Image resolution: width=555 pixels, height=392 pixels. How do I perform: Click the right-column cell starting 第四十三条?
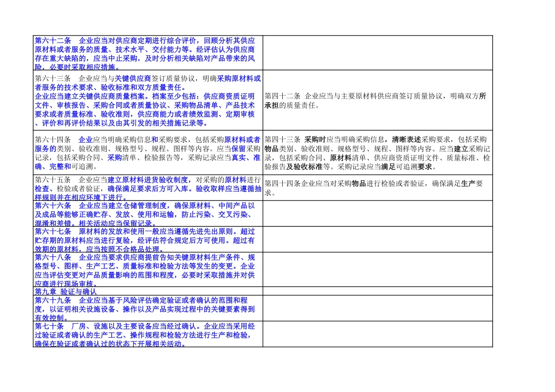(378, 153)
